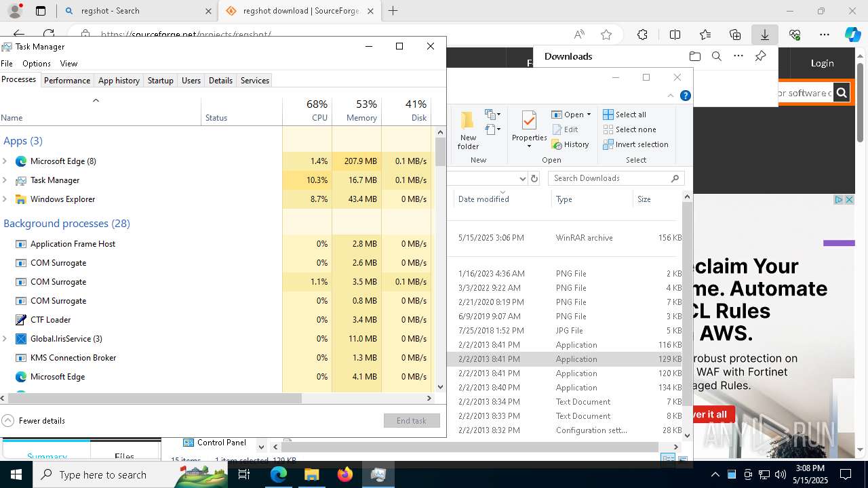Switch to Performance tab
Screen dimensions: 868x488
point(67,80)
